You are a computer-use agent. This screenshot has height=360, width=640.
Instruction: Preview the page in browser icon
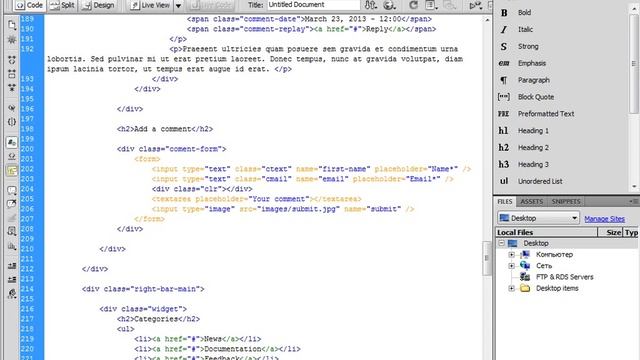point(390,5)
